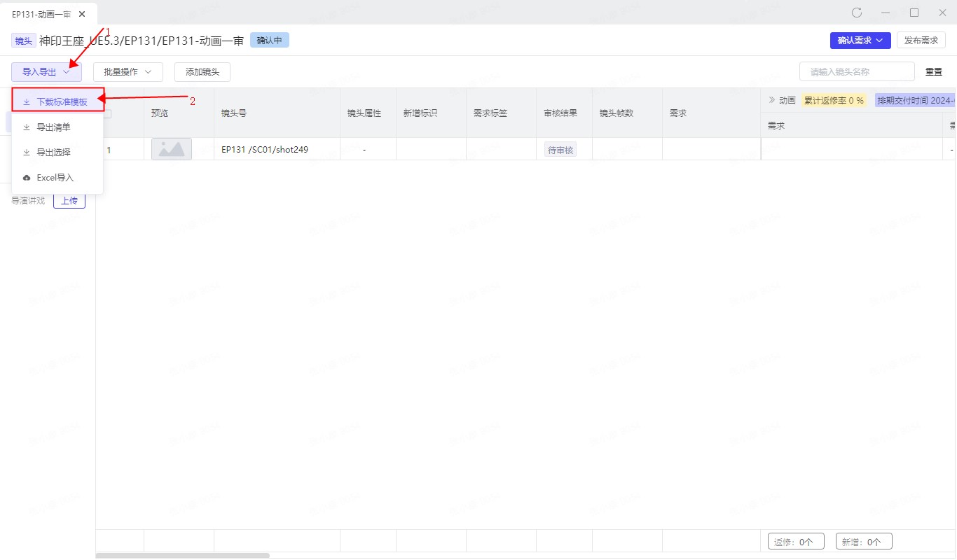957x560 pixels.
Task: Expand the 导入导出 dropdown
Action: pos(46,72)
